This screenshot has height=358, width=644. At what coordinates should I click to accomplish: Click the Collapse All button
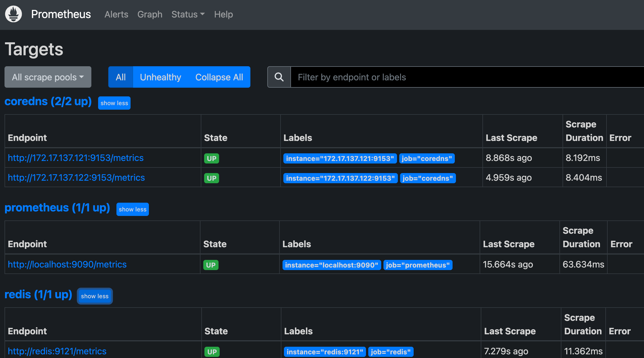(219, 77)
